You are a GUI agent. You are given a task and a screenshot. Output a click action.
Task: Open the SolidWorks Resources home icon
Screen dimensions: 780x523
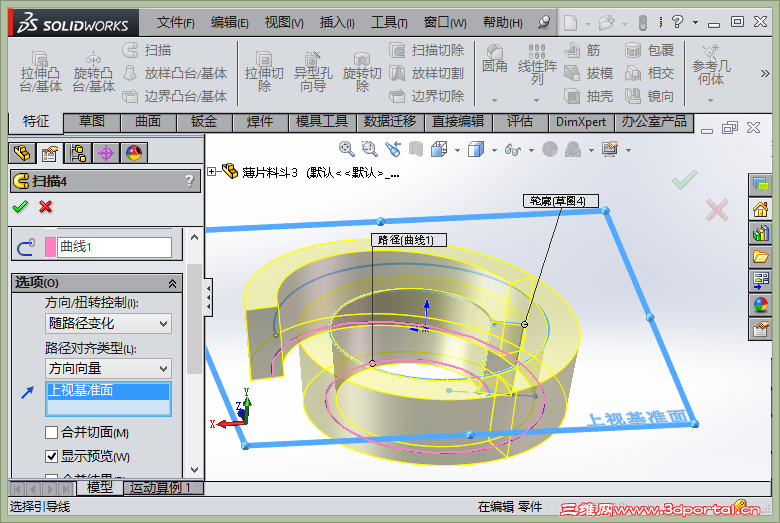(760, 209)
